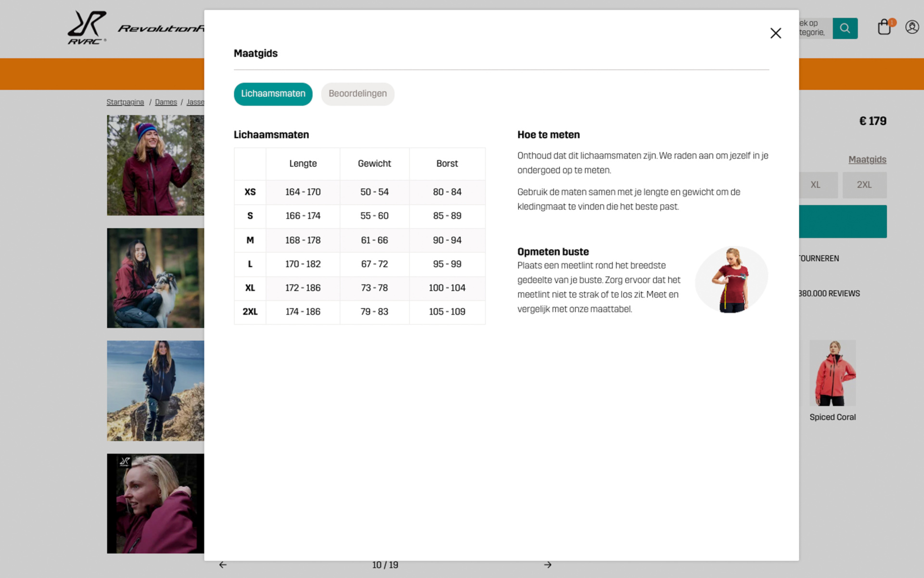
Task: Open the photo of woman by the lake
Action: tap(155, 391)
